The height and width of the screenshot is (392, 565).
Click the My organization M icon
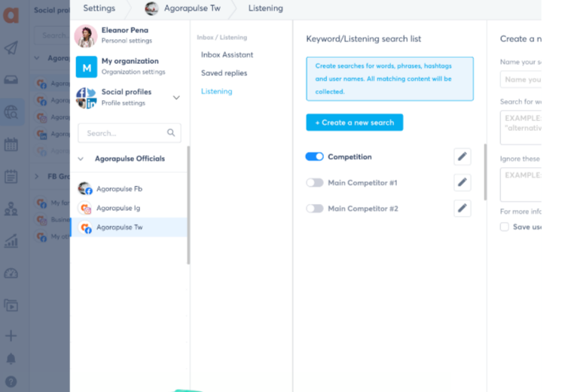[87, 67]
